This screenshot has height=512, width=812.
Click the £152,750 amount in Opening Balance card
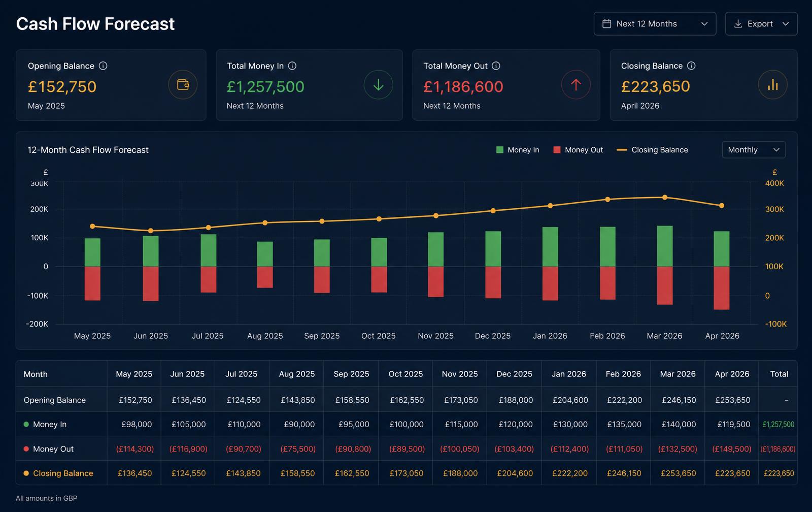(62, 87)
